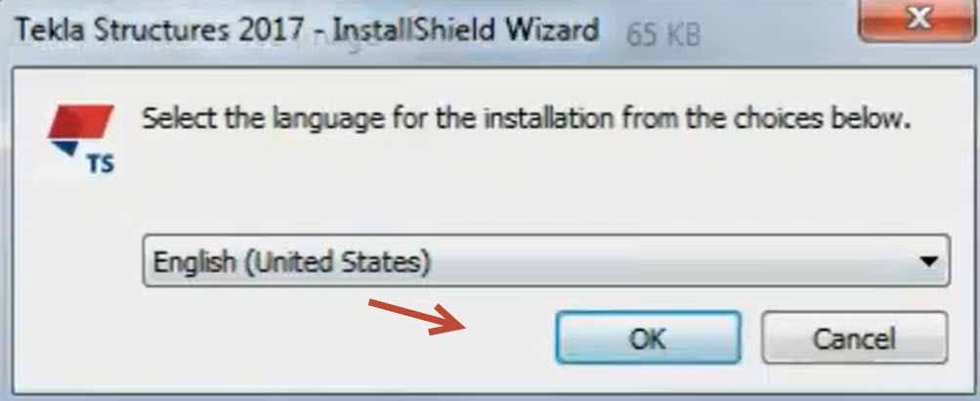The width and height of the screenshot is (980, 401).
Task: Focus the language selection field
Action: (x=546, y=260)
